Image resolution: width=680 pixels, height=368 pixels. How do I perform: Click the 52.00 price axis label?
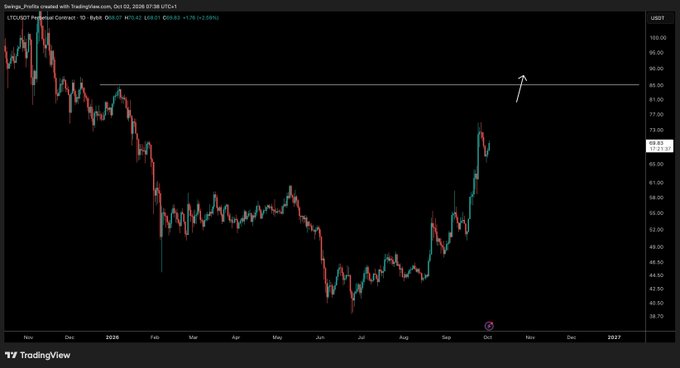click(x=657, y=230)
